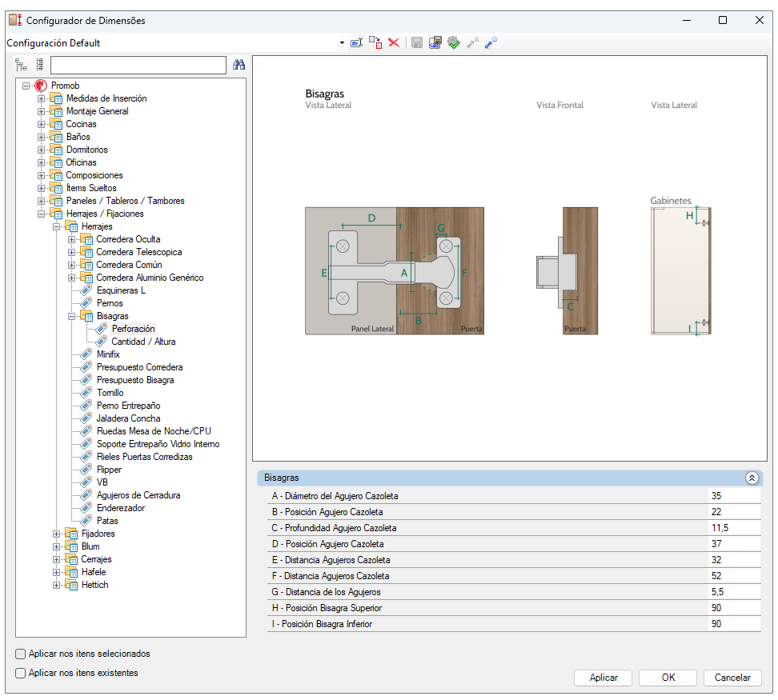
Task: Click the rename configuration icon
Action: (x=356, y=43)
